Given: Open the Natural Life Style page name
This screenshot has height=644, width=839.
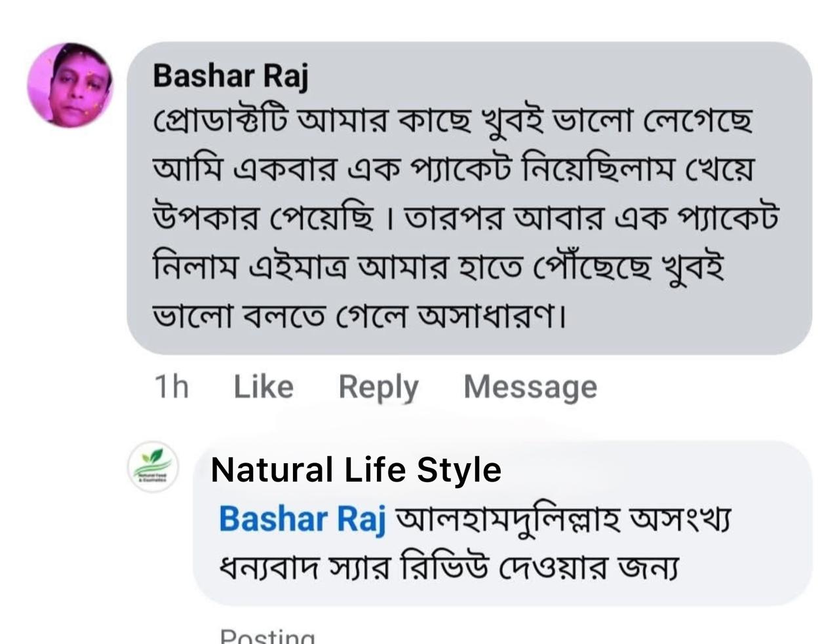Looking at the screenshot, I should tap(356, 470).
